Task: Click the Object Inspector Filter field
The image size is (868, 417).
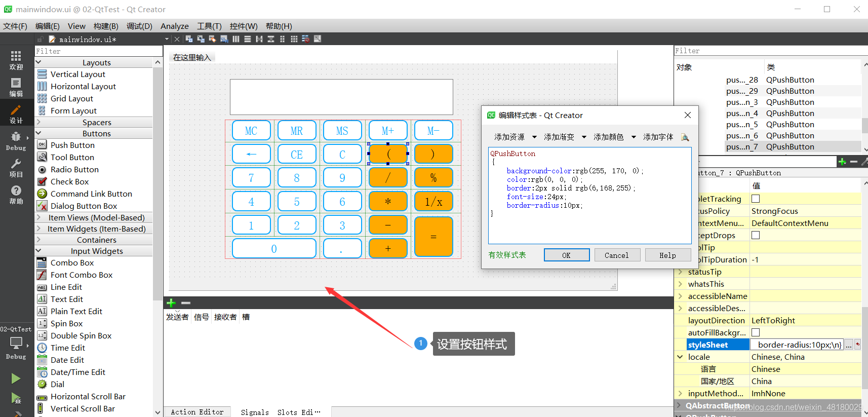Action: coord(771,51)
